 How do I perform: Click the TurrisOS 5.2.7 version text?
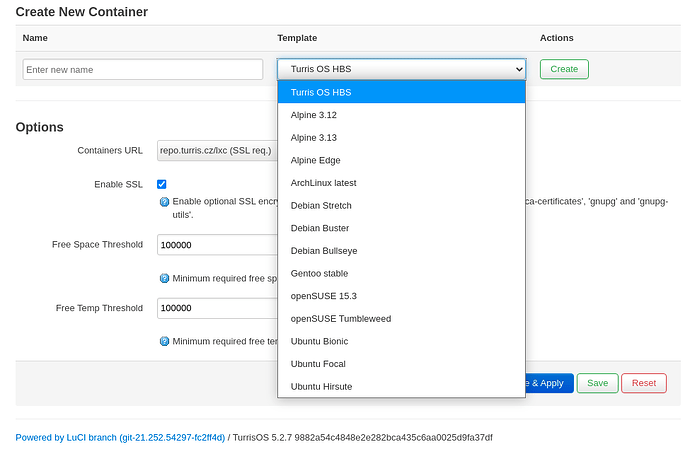[x=363, y=438]
